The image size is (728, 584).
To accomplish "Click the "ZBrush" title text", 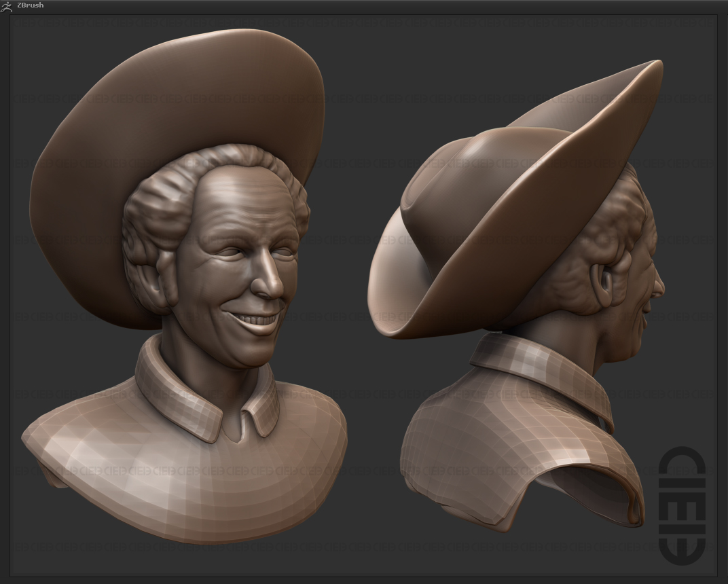I will 30,5.
